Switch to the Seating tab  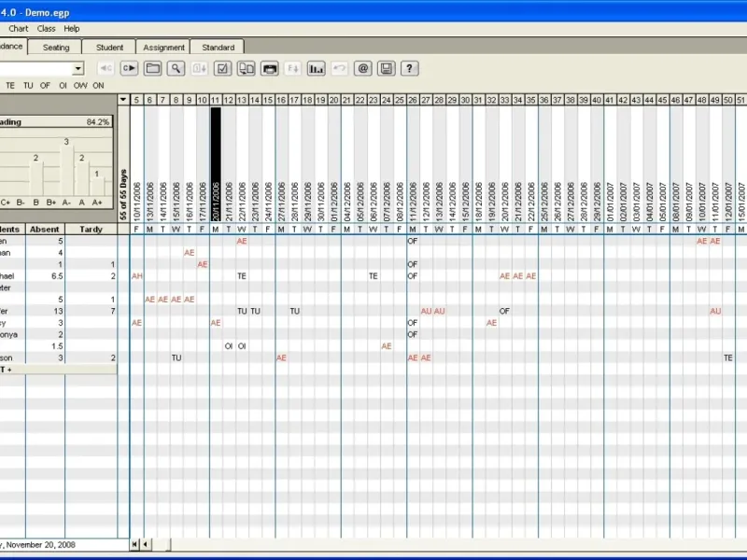56,48
